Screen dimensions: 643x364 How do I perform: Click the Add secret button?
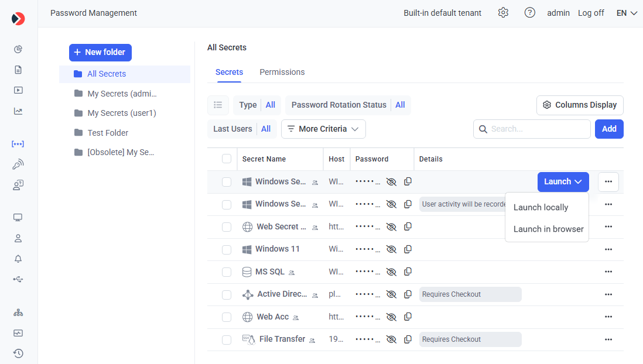(609, 129)
